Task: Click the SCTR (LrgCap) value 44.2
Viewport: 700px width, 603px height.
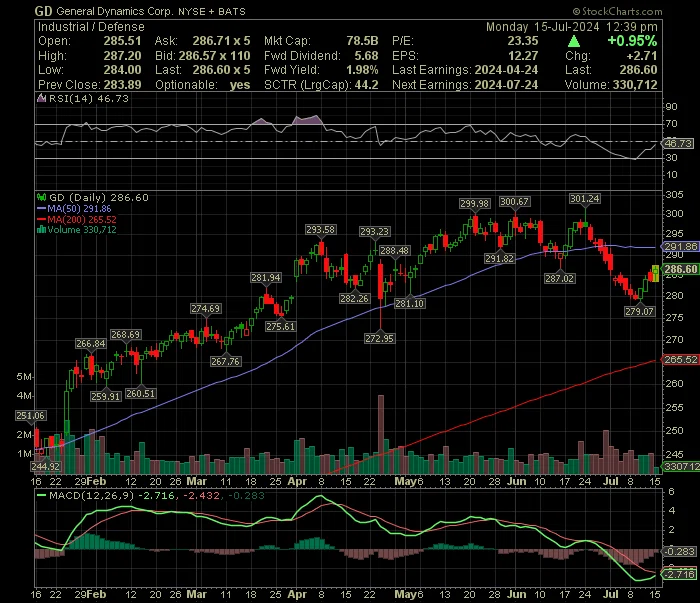Action: coord(367,85)
